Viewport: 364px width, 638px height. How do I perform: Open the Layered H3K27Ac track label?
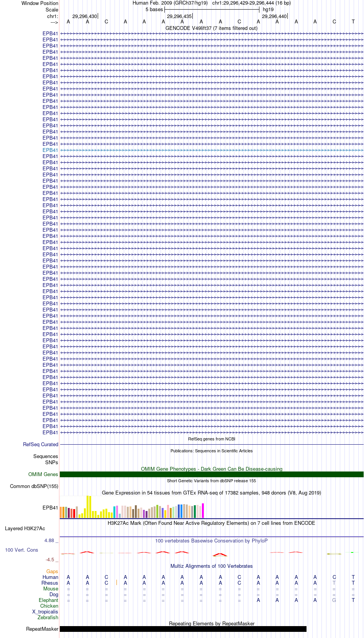pos(25,528)
